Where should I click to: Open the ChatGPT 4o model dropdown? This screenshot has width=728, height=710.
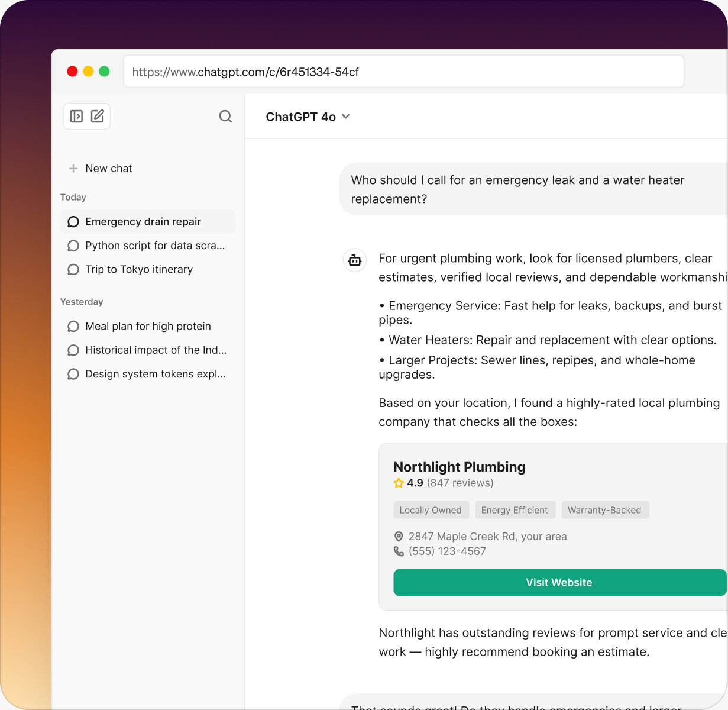[x=308, y=117]
